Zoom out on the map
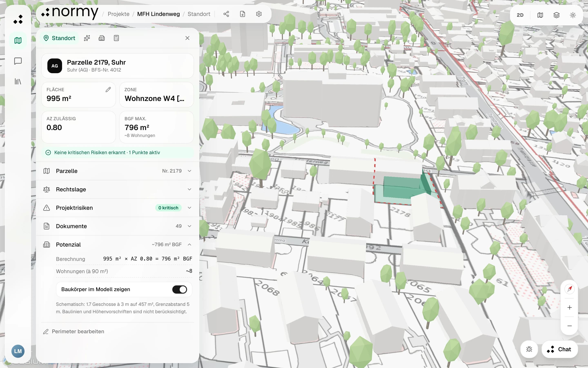The image size is (588, 368). [x=570, y=326]
